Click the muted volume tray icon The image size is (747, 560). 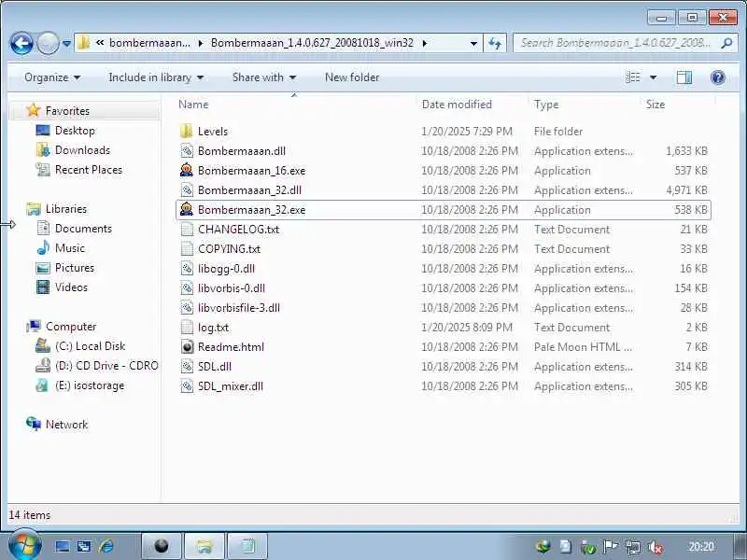click(x=655, y=547)
